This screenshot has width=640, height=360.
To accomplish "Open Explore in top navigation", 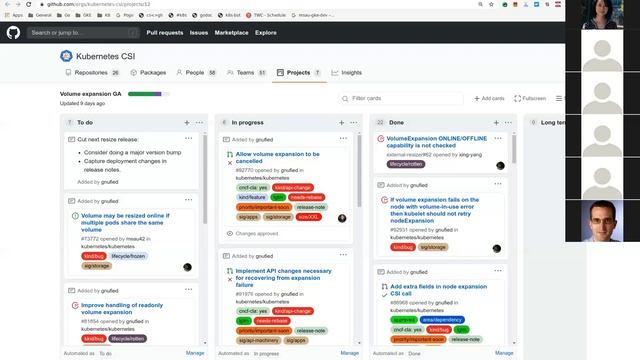I will pos(266,33).
